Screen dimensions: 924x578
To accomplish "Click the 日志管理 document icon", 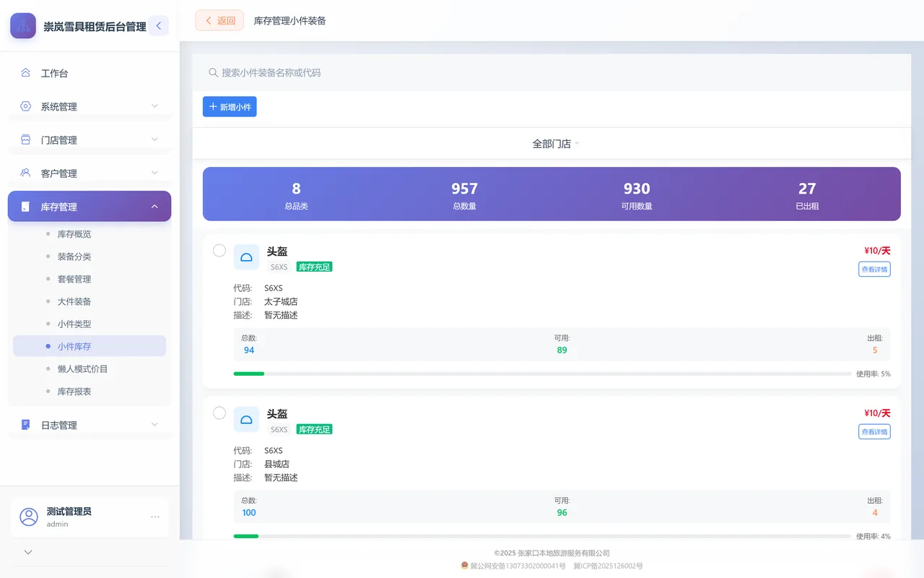I will coord(26,425).
